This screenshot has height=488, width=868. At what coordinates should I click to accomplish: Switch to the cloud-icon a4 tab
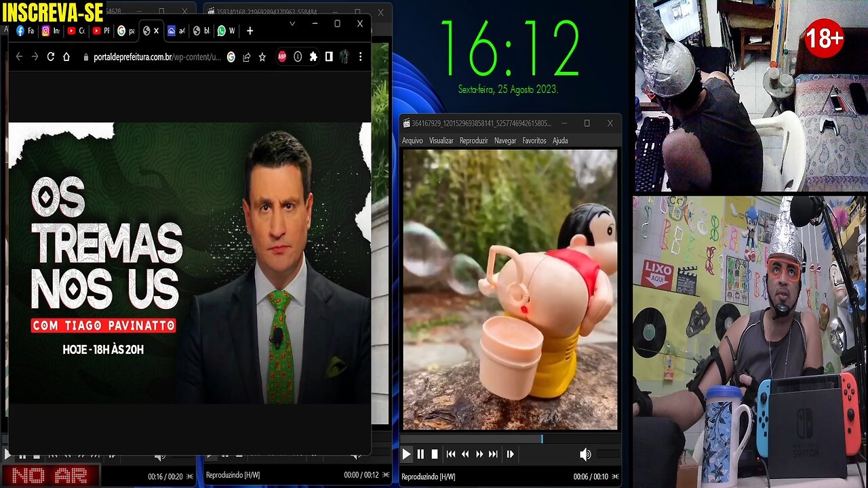(x=176, y=30)
